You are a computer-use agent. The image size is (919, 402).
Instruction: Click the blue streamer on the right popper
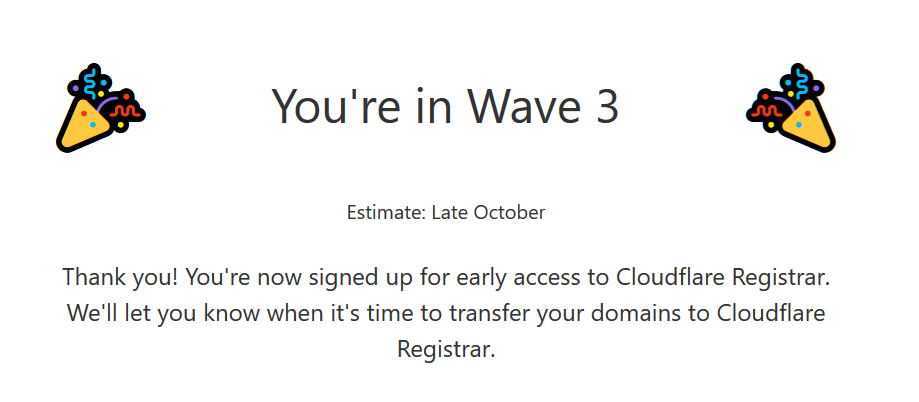(799, 83)
